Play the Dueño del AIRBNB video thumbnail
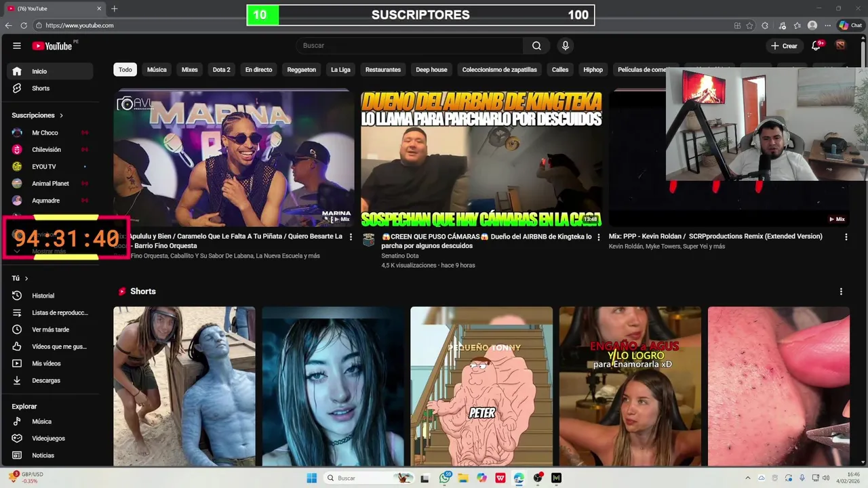 pos(481,159)
